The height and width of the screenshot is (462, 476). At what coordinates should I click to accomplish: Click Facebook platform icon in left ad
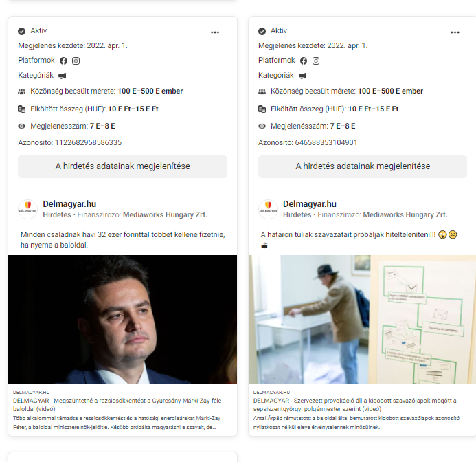63,60
